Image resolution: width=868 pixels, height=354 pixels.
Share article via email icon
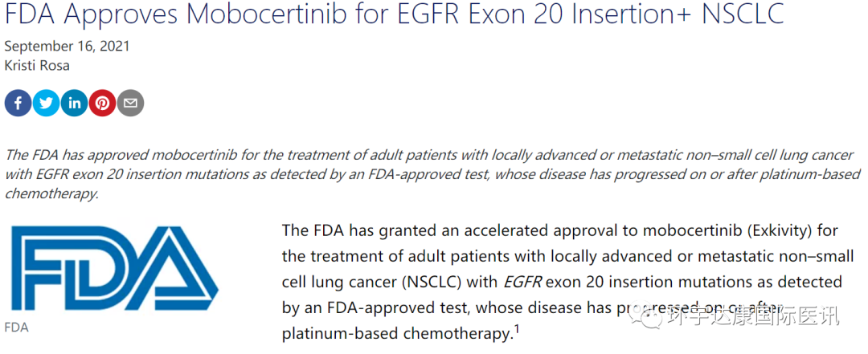point(130,103)
